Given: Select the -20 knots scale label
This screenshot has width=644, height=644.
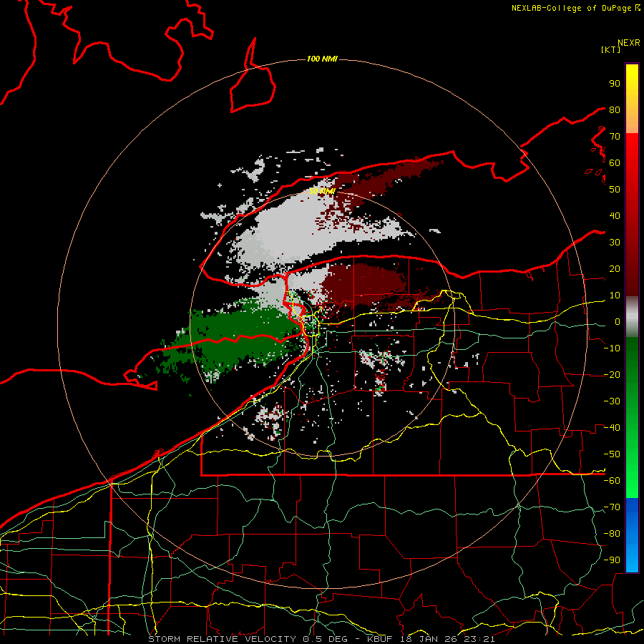Looking at the screenshot, I should (x=612, y=374).
